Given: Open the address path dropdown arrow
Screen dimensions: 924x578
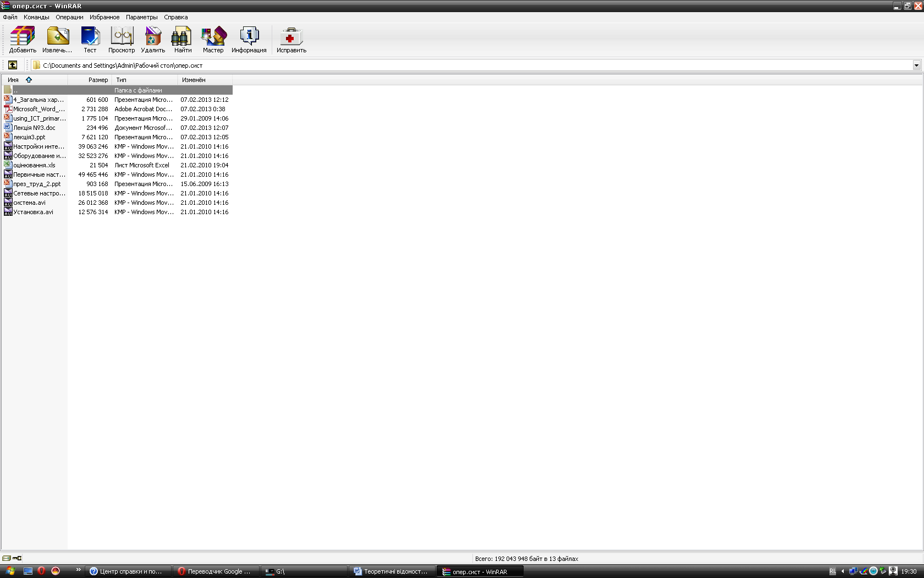Looking at the screenshot, I should point(916,65).
